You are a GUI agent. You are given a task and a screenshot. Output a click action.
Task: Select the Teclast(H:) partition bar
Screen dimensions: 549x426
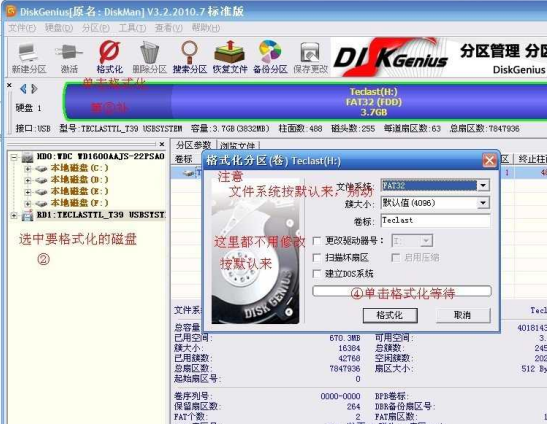click(x=305, y=102)
